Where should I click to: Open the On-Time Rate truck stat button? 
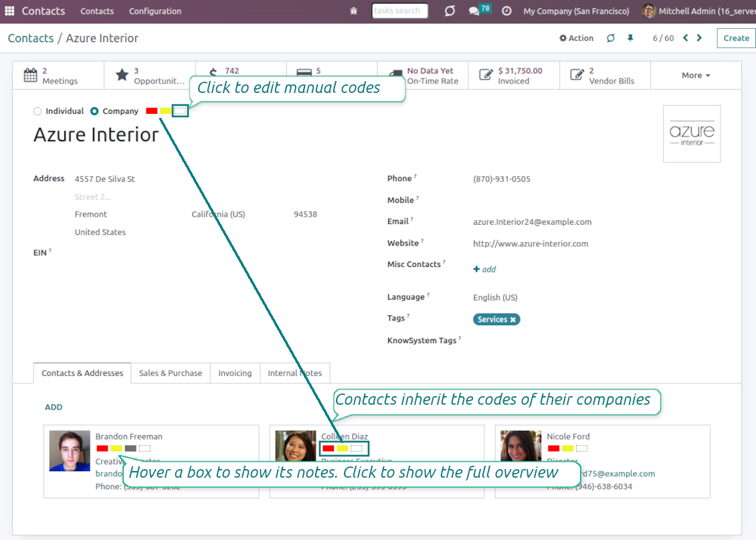point(423,75)
